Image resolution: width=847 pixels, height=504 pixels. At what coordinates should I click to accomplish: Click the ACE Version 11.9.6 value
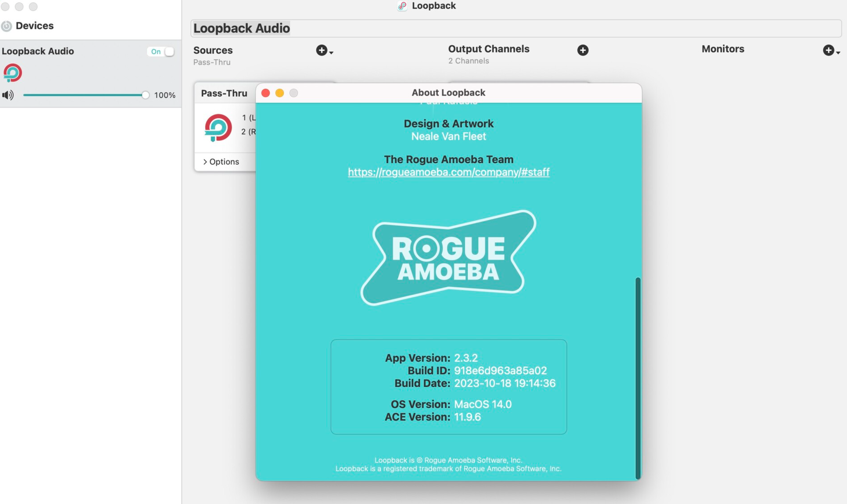tap(467, 417)
